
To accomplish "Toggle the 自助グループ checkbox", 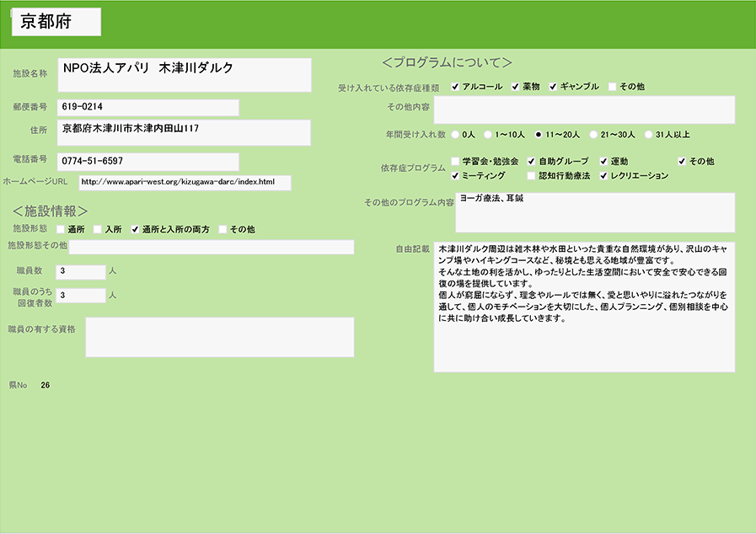I will (532, 161).
